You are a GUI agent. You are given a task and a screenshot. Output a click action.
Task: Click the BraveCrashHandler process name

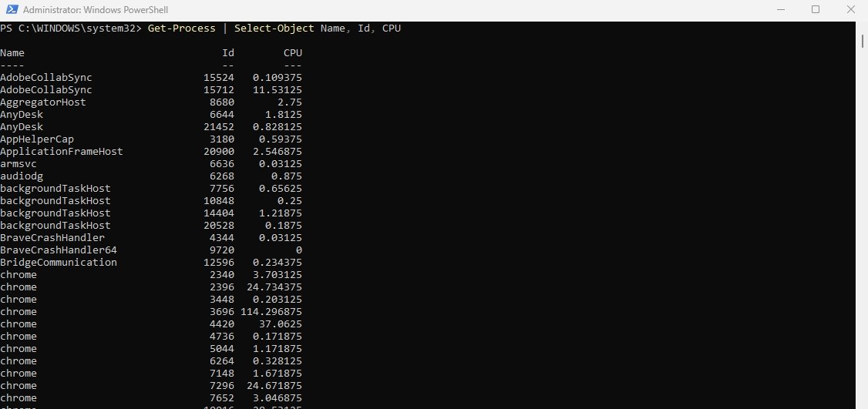click(x=52, y=237)
